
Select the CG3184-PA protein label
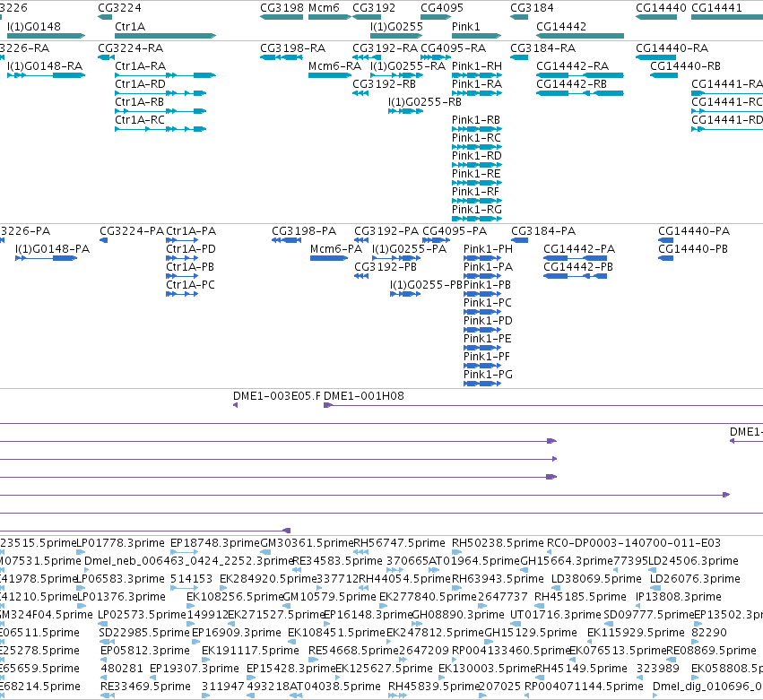[543, 231]
